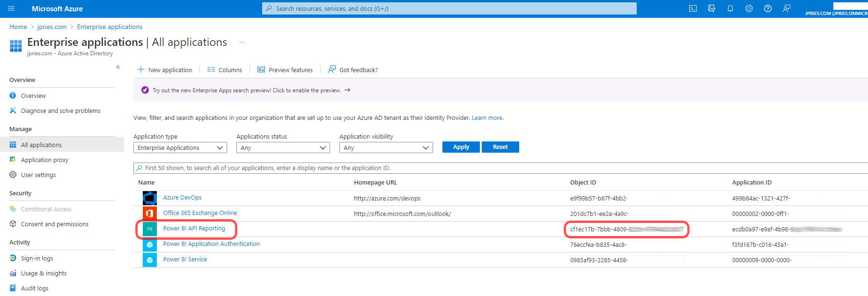Open Application proxy in the Manage section

[44, 160]
